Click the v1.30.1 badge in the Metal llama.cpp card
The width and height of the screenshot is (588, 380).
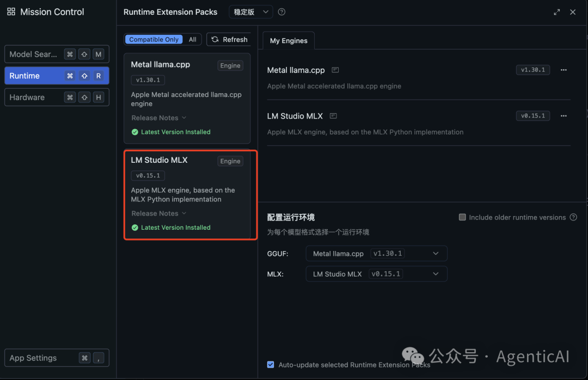pos(148,80)
